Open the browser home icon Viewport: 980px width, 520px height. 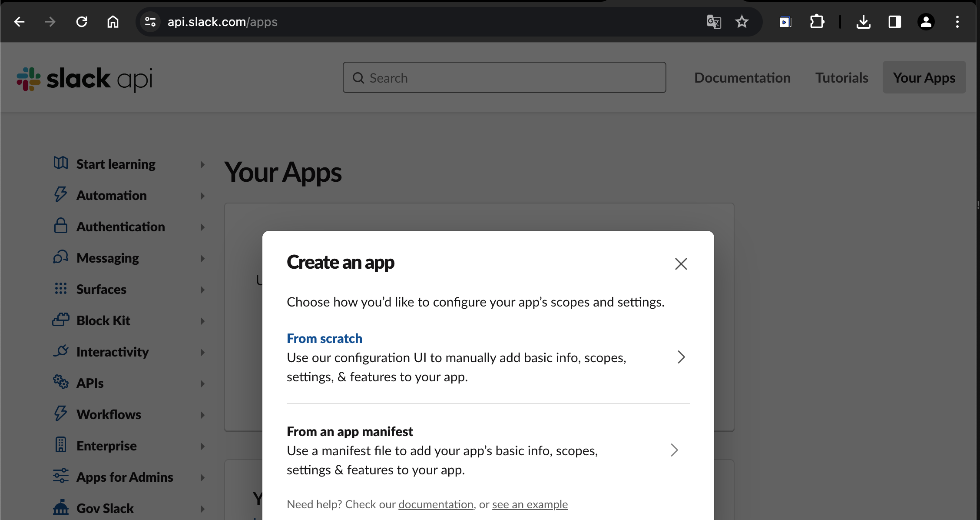pyautogui.click(x=113, y=22)
